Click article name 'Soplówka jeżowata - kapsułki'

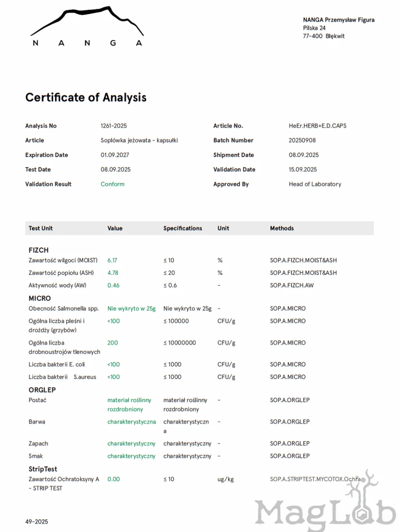pyautogui.click(x=139, y=140)
